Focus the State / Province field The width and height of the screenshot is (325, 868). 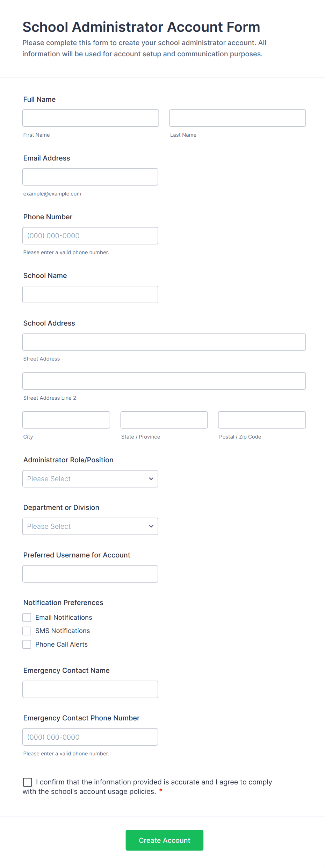click(164, 420)
